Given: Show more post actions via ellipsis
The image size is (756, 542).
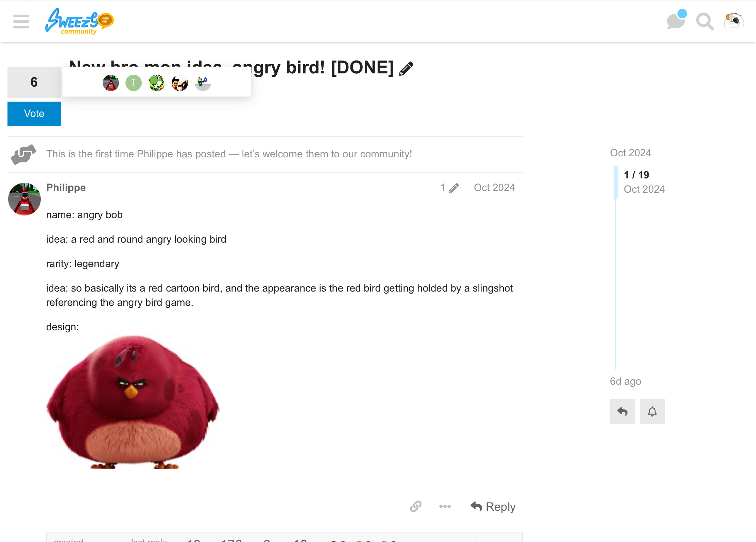Looking at the screenshot, I should (x=445, y=506).
